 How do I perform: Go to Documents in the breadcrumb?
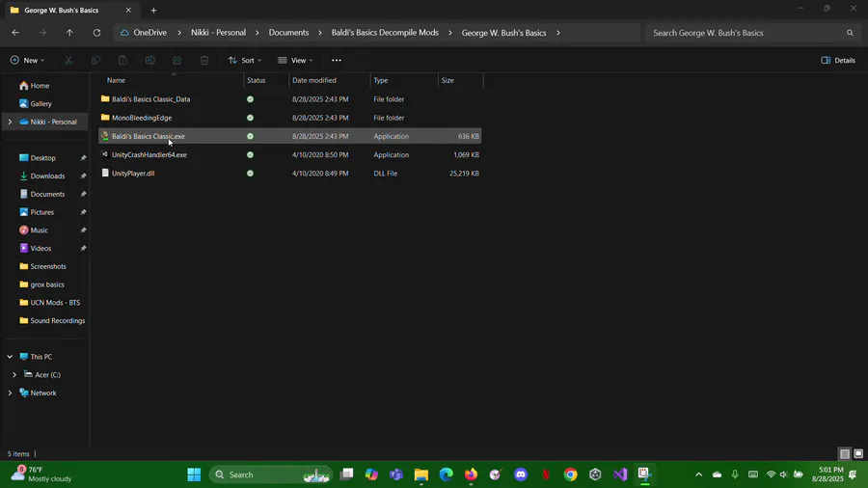[x=288, y=33]
